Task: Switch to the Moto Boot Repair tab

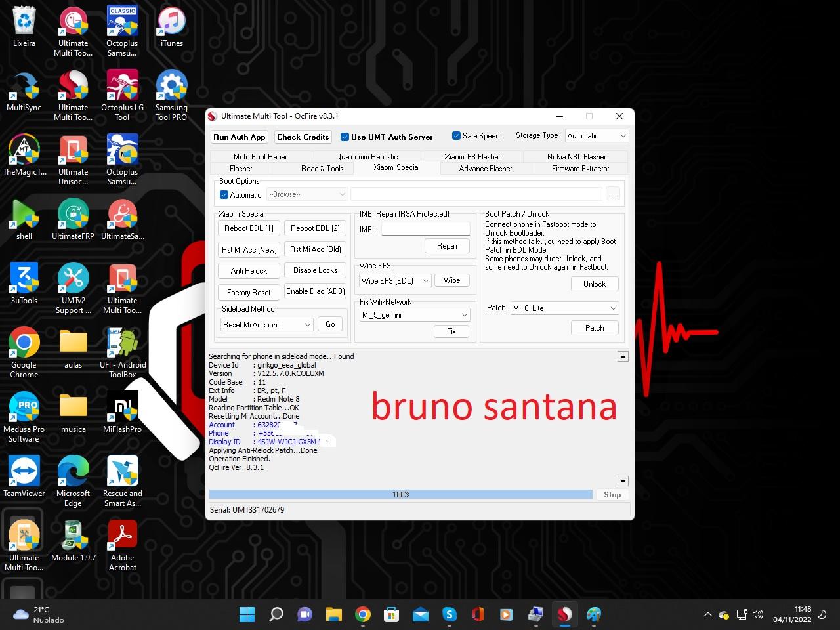Action: pyautogui.click(x=261, y=157)
